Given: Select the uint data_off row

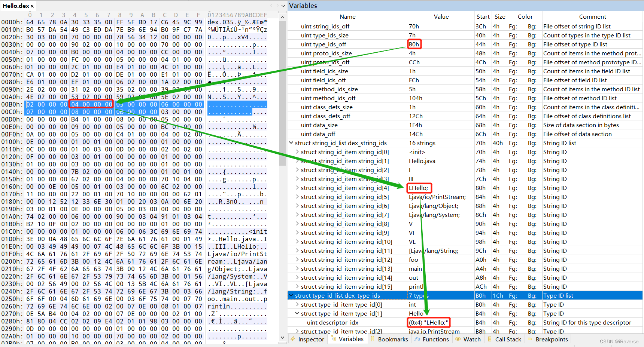Looking at the screenshot, I should pos(465,134).
